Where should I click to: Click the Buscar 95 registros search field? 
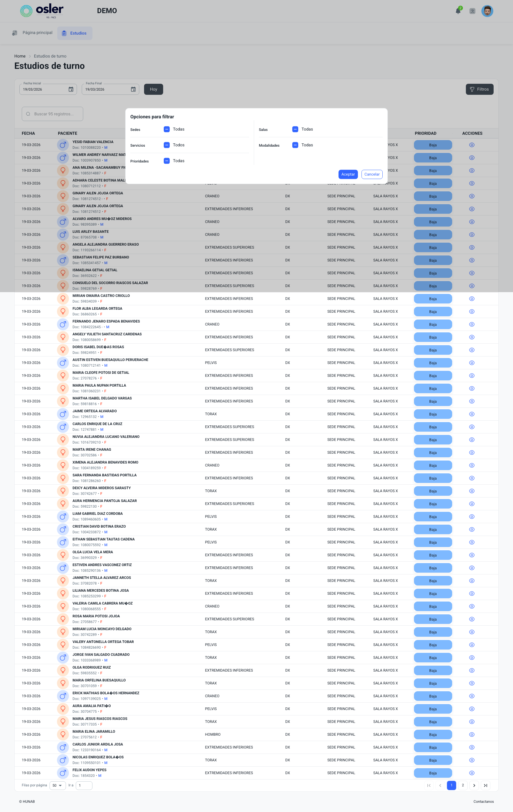pyautogui.click(x=52, y=114)
